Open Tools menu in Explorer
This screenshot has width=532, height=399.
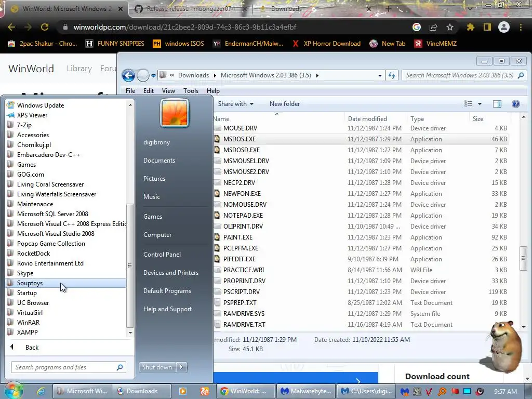pos(191,91)
